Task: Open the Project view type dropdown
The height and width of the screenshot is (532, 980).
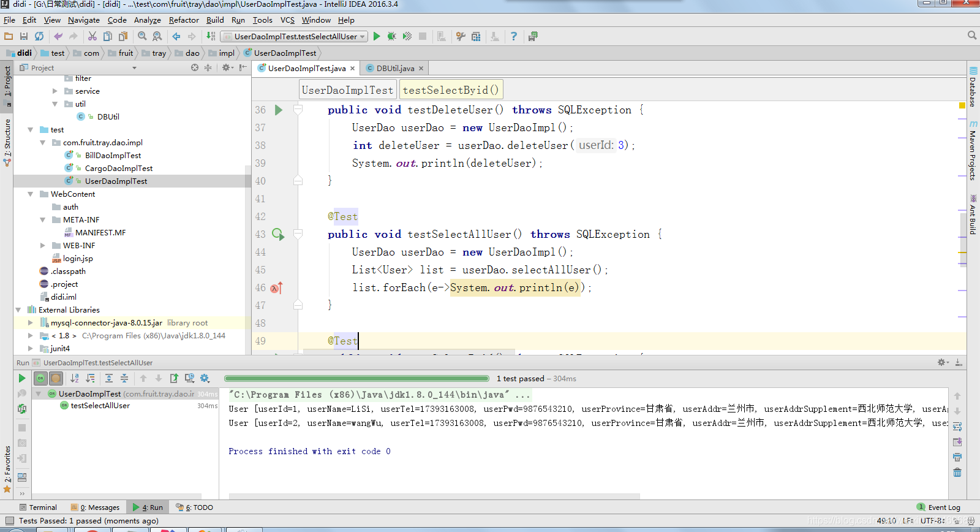Action: pos(134,68)
